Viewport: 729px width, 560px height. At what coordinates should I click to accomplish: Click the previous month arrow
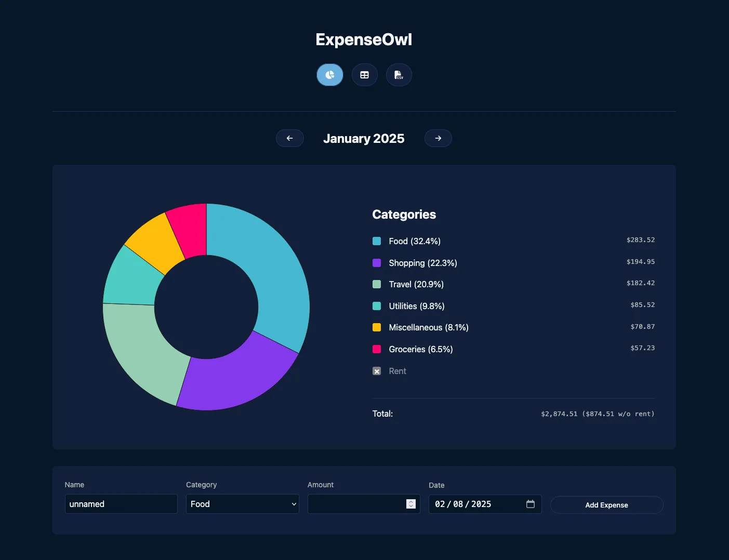pyautogui.click(x=290, y=138)
